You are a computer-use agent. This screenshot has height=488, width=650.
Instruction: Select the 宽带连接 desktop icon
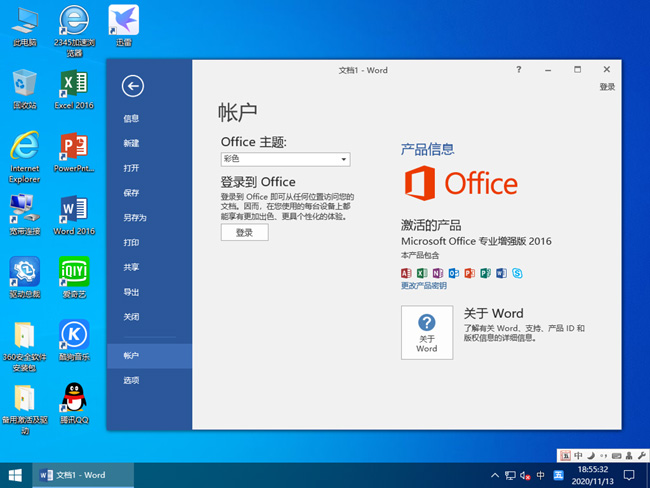25,215
